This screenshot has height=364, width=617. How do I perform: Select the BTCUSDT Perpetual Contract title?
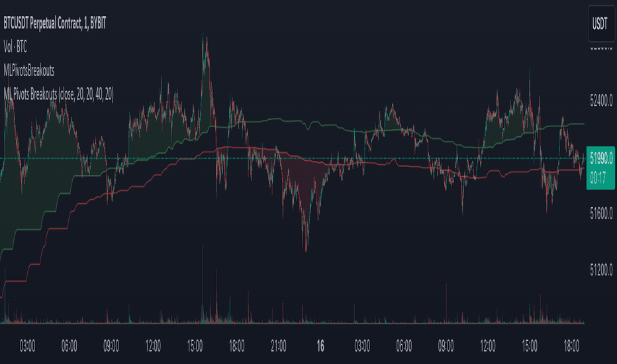tap(55, 24)
